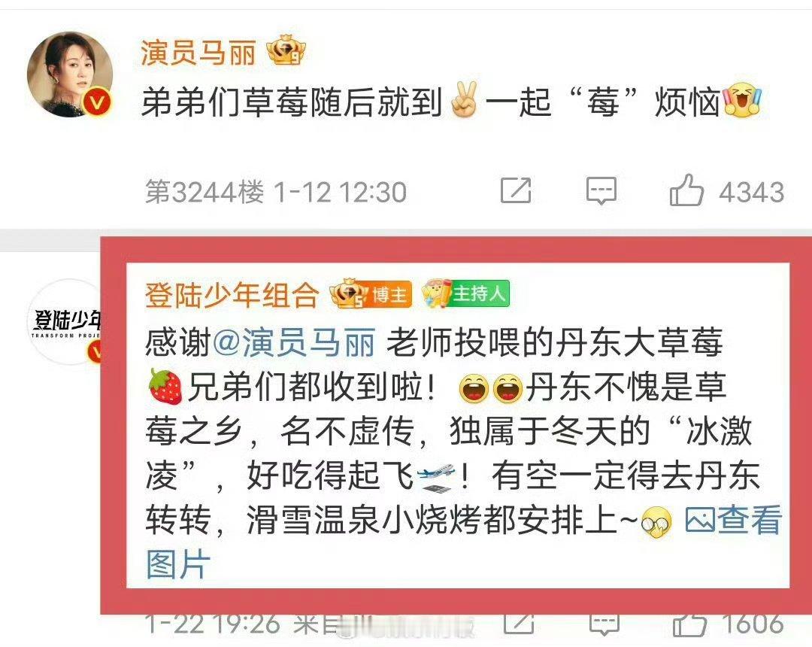Click the victory hand emoji in comment
The image size is (812, 647).
pyautogui.click(x=464, y=99)
